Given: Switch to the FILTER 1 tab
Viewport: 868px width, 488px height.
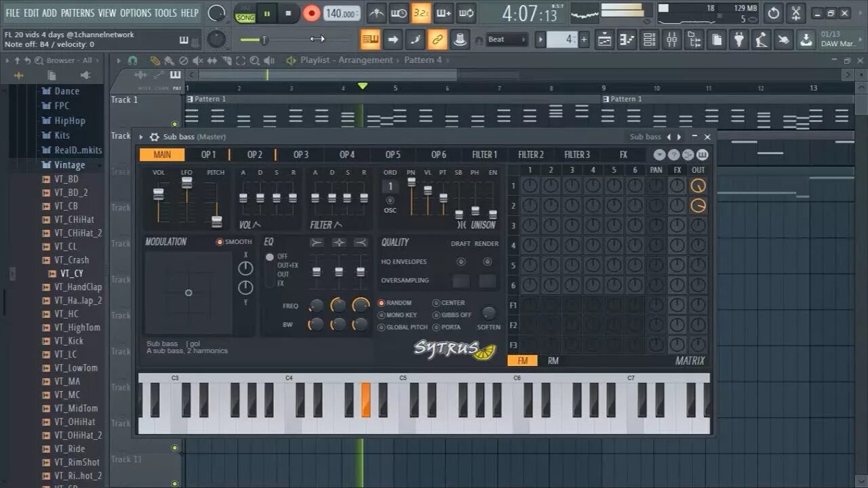Looking at the screenshot, I should pyautogui.click(x=484, y=155).
